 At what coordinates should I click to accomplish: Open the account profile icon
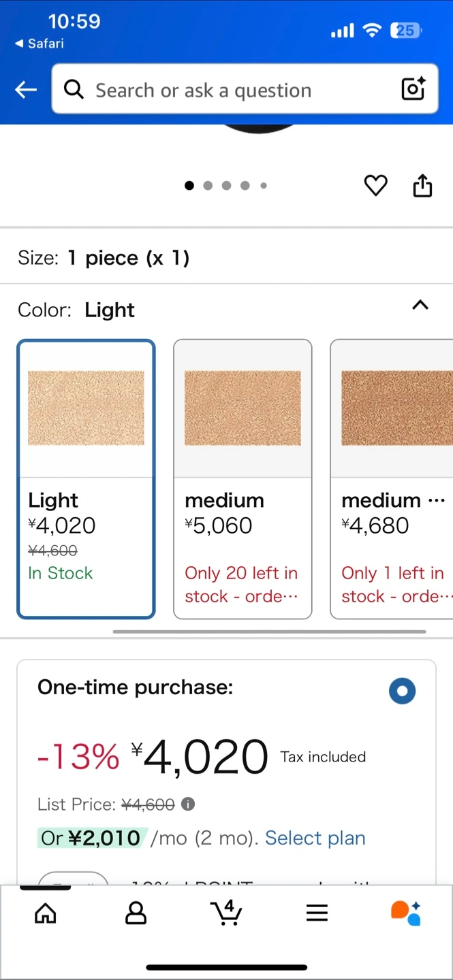[x=136, y=913]
